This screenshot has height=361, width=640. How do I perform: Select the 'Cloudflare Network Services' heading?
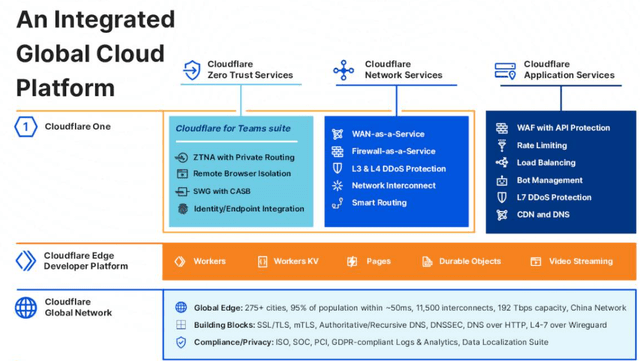point(403,69)
